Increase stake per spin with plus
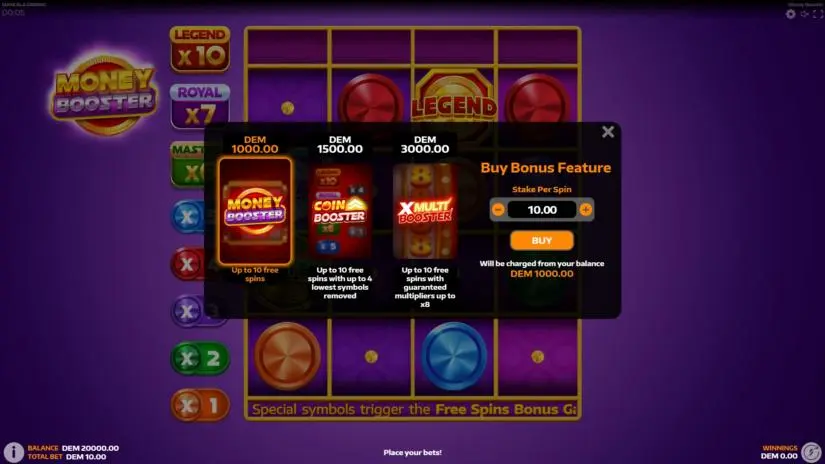The height and width of the screenshot is (464, 825). pyautogui.click(x=586, y=210)
